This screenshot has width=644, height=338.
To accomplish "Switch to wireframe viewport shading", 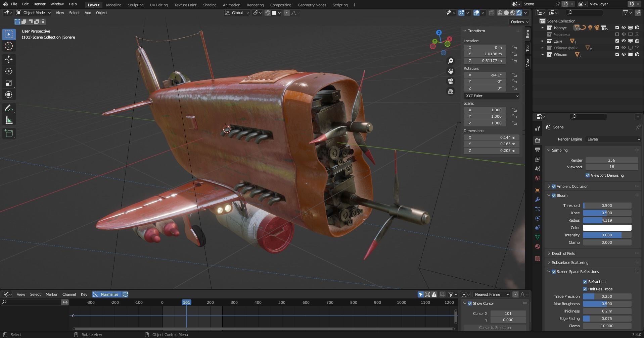I will 500,13.
